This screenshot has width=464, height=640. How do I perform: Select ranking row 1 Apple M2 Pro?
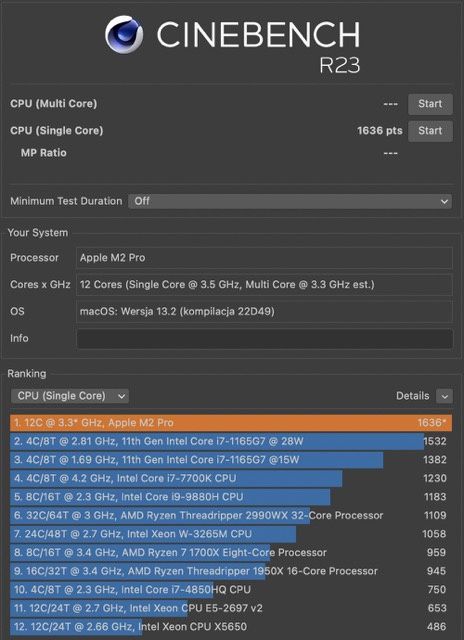tap(231, 423)
